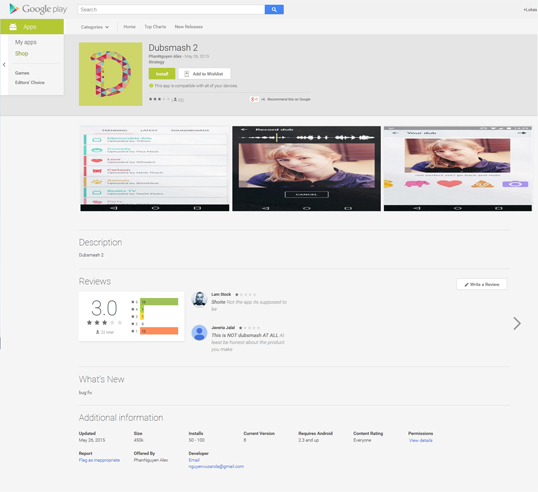538x492 pixels.
Task: Open the Record dub screenshot thumbnail
Action: point(306,168)
